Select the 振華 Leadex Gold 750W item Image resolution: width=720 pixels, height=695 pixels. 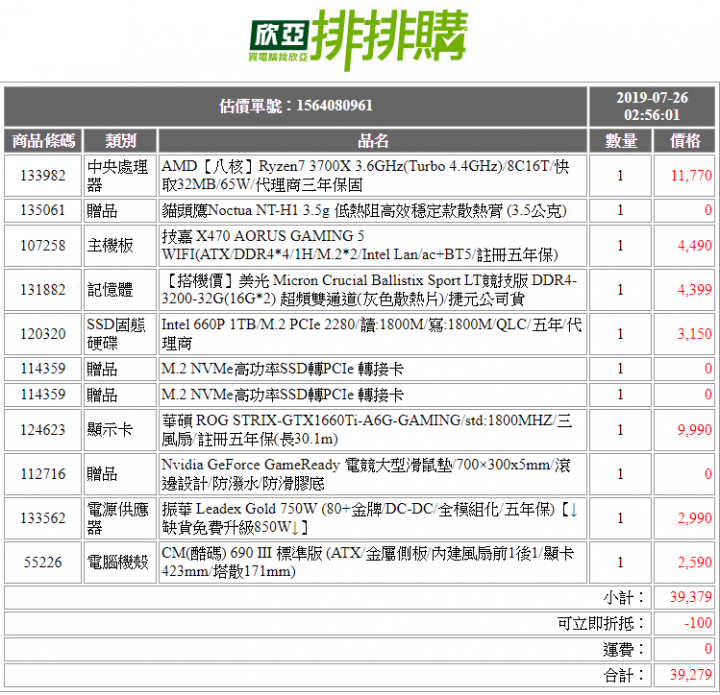coord(372,518)
